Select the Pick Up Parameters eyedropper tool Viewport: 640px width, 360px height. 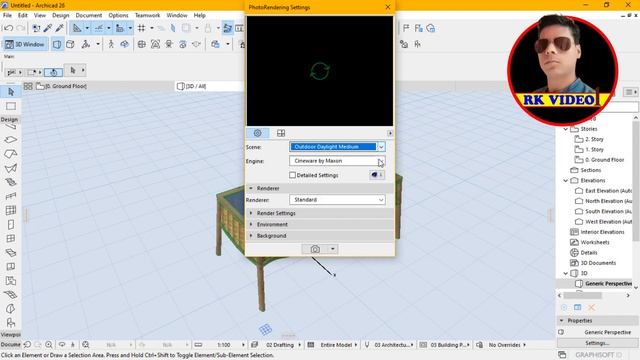click(48, 28)
